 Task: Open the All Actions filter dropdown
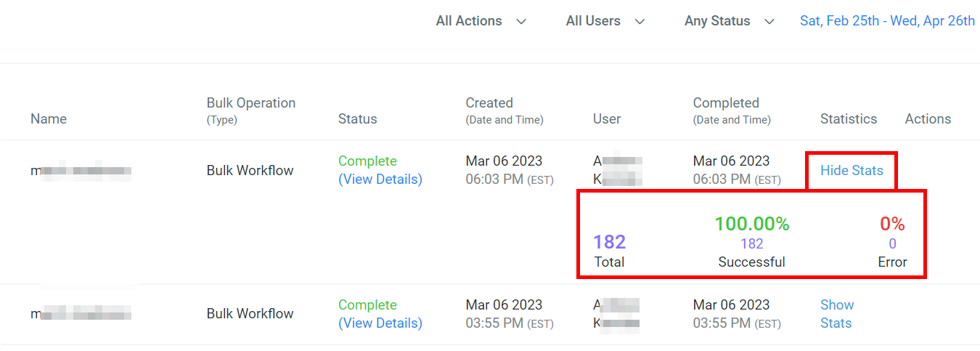tap(481, 21)
